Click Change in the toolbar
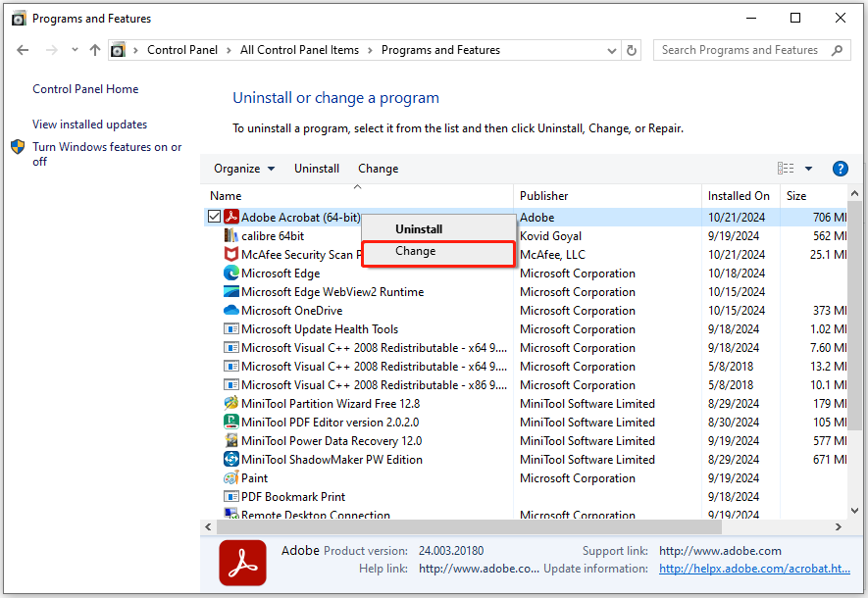The width and height of the screenshot is (868, 598). (378, 169)
